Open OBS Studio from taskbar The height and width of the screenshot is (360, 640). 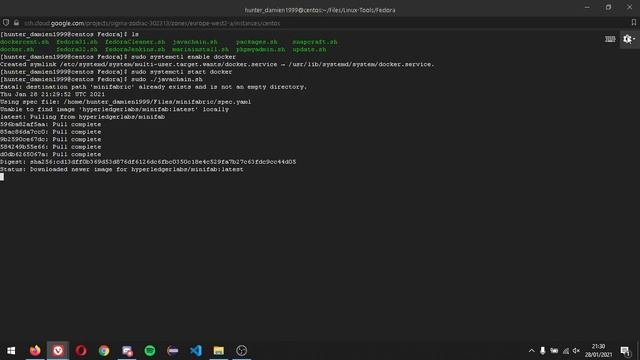click(x=242, y=351)
